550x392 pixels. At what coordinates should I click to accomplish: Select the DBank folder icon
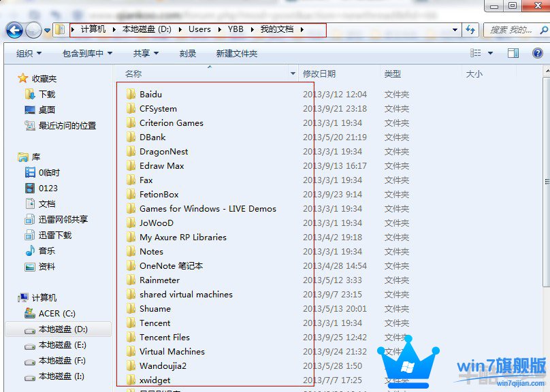pos(131,137)
